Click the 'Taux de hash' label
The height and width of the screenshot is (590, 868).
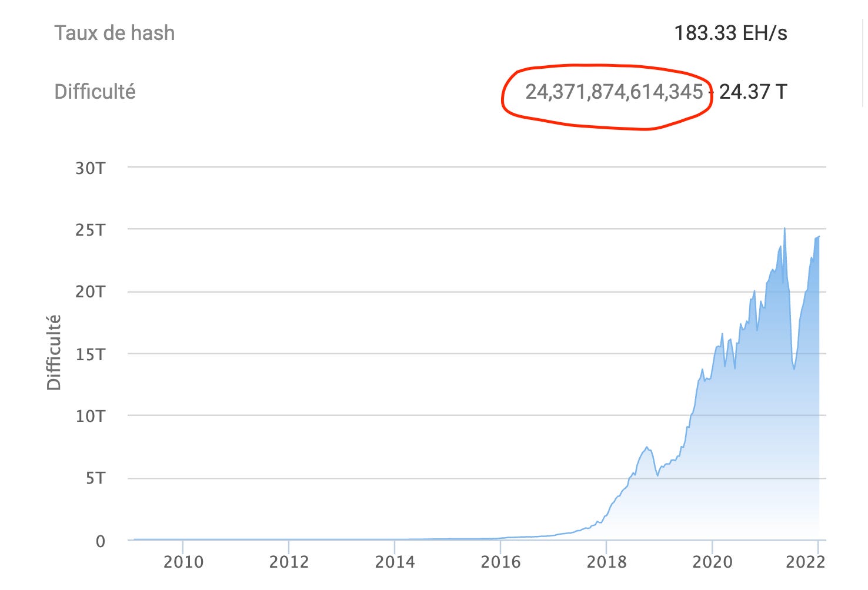click(115, 33)
